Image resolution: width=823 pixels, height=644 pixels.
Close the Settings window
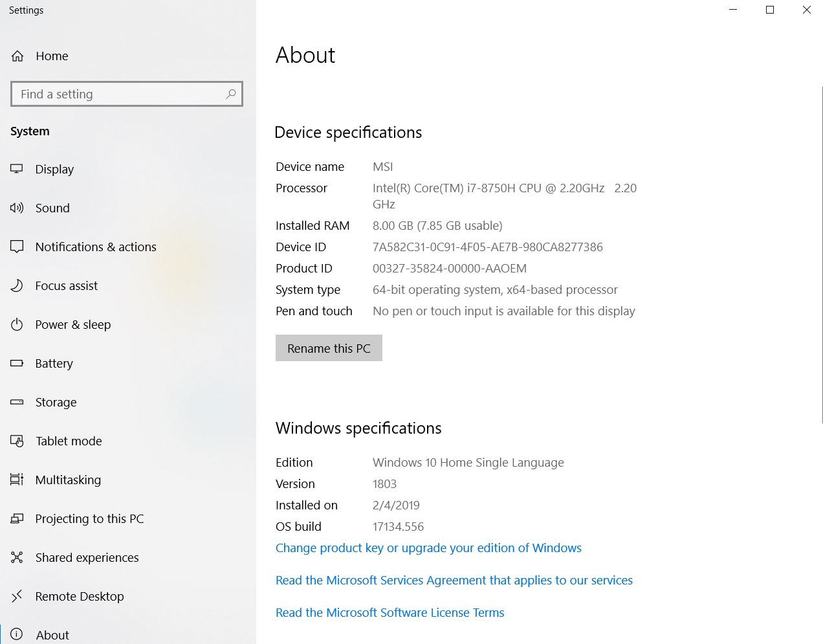coord(806,10)
